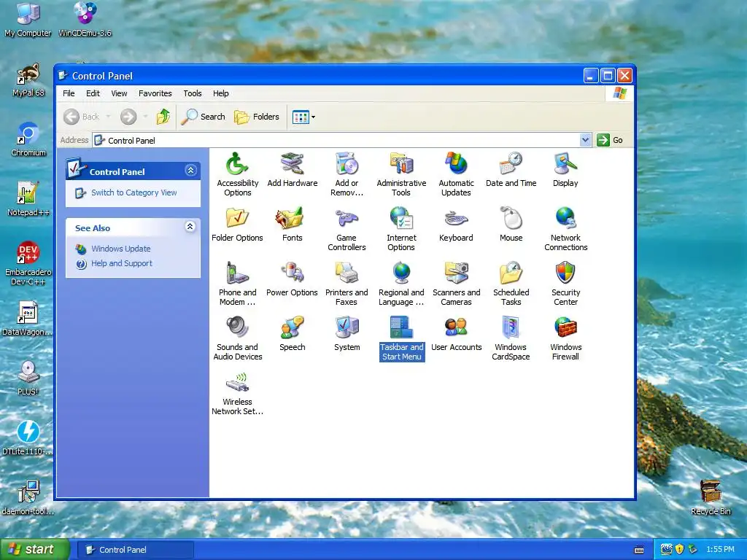Select Add or Remove Programs icon

click(347, 174)
